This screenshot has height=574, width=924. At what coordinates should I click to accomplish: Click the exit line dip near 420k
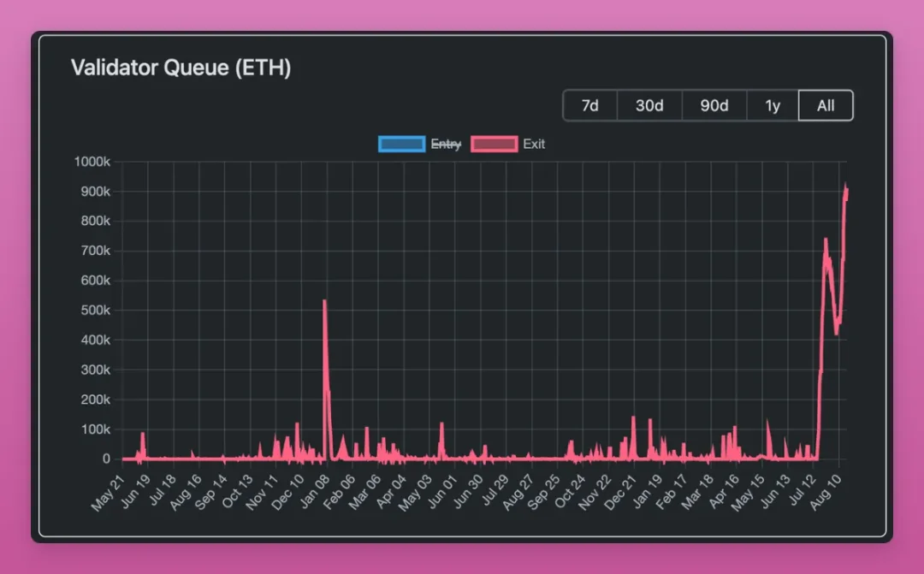(x=837, y=334)
